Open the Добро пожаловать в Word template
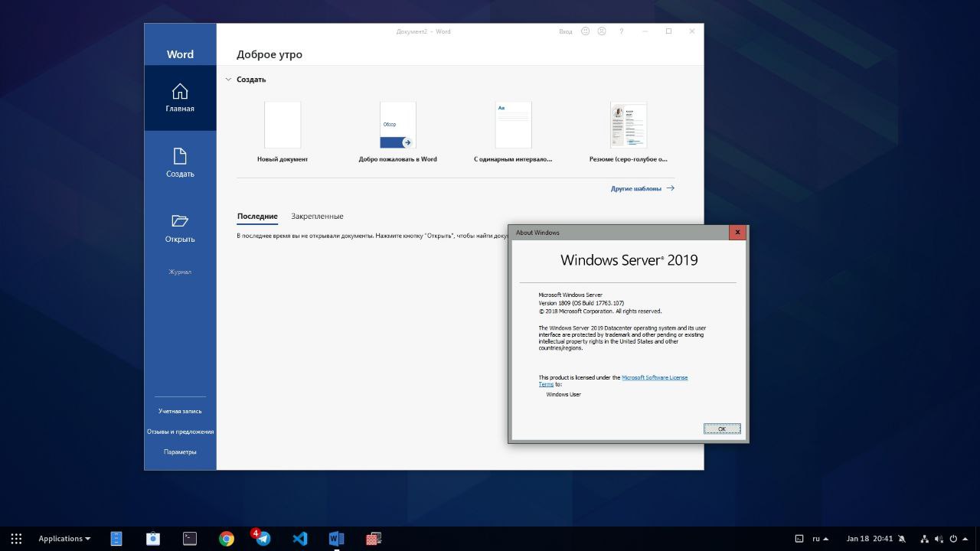This screenshot has width=980, height=551. click(x=398, y=132)
